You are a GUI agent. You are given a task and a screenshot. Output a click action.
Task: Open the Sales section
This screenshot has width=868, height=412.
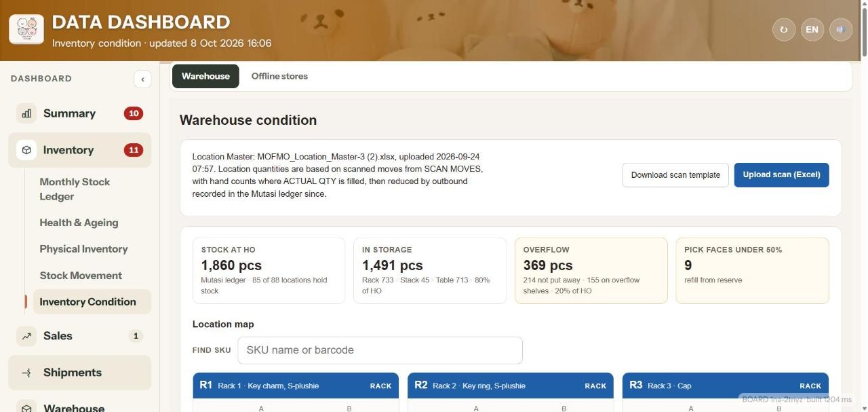pos(79,336)
